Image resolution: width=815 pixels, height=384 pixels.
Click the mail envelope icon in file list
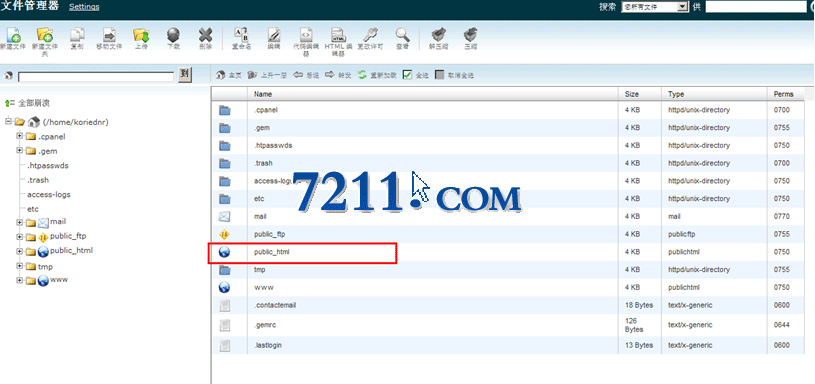click(225, 216)
